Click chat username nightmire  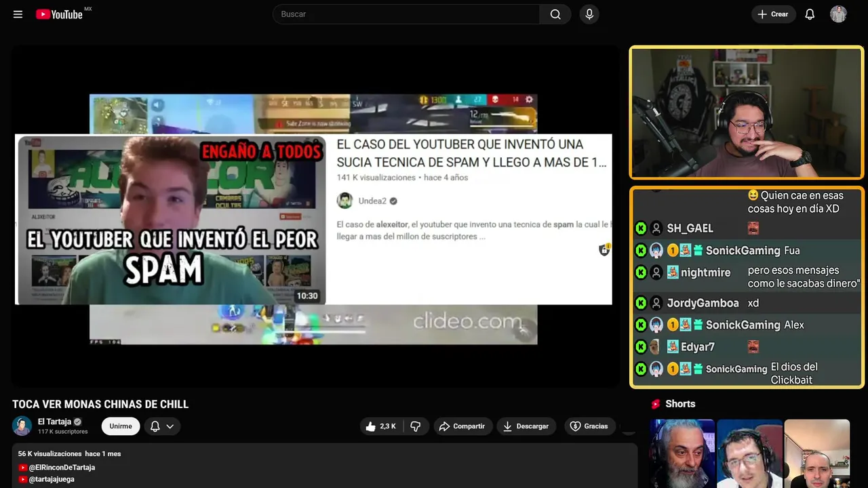point(705,272)
